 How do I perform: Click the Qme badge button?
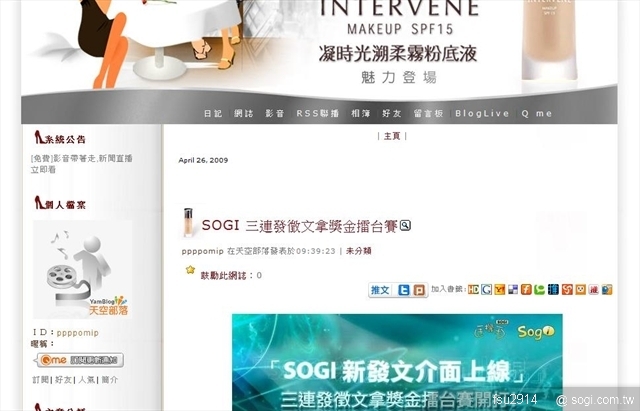[78, 360]
